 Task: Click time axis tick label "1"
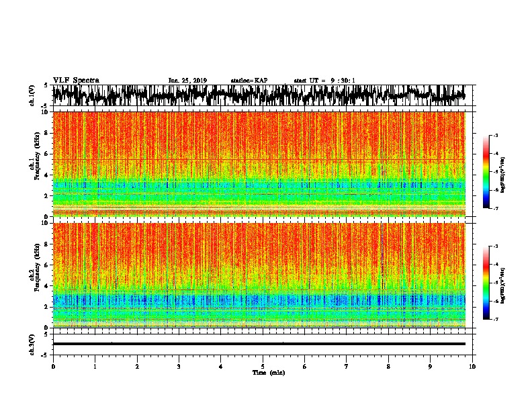click(x=95, y=367)
